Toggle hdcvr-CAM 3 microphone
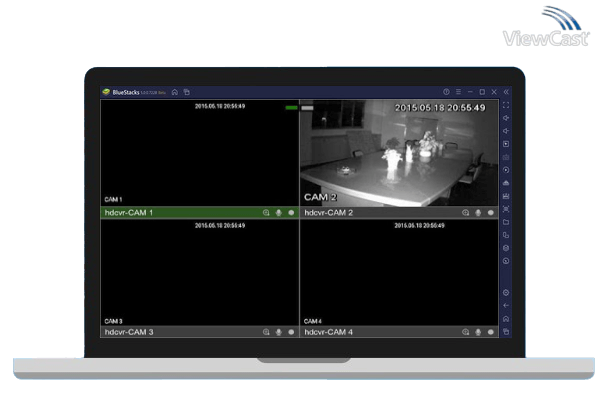 (x=279, y=331)
